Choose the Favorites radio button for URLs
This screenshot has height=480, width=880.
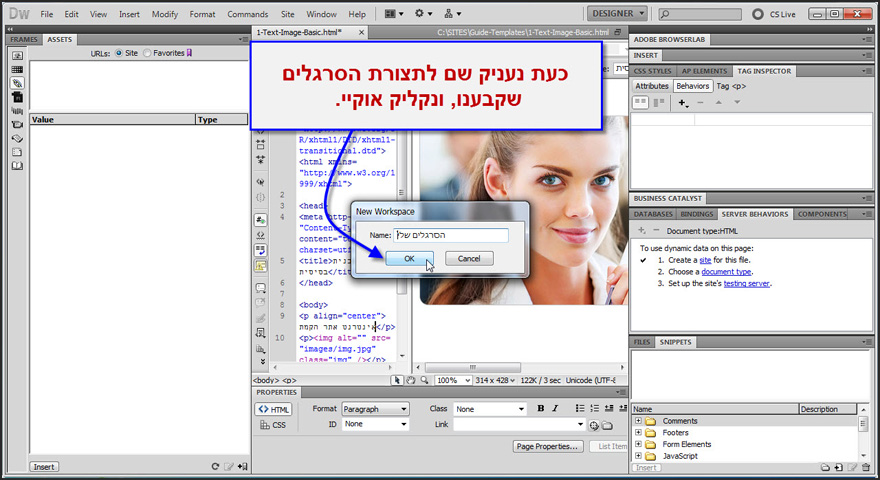147,53
